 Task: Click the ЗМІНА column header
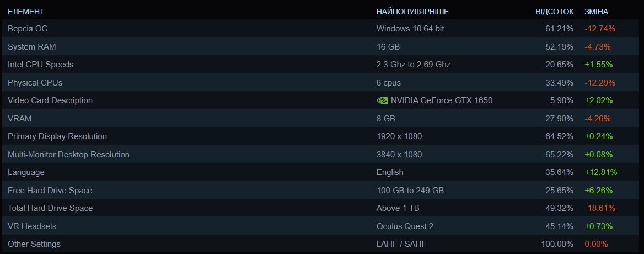click(597, 12)
